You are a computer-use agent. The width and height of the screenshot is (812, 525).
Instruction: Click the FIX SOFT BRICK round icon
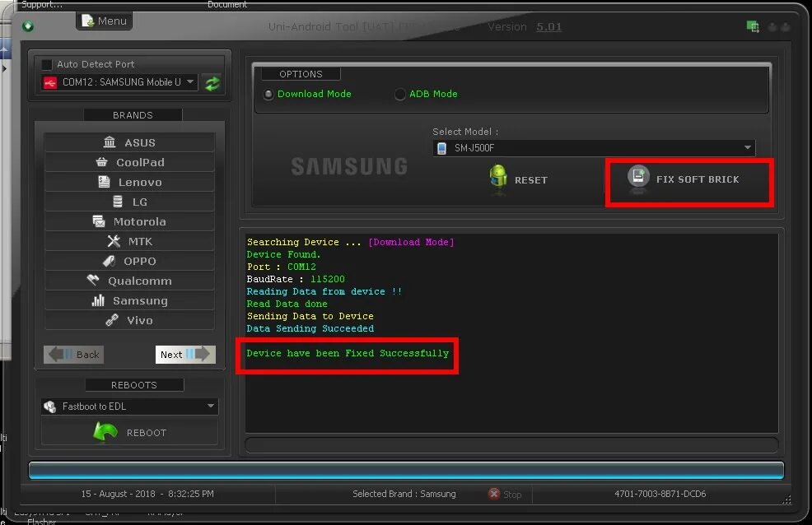pos(638,177)
